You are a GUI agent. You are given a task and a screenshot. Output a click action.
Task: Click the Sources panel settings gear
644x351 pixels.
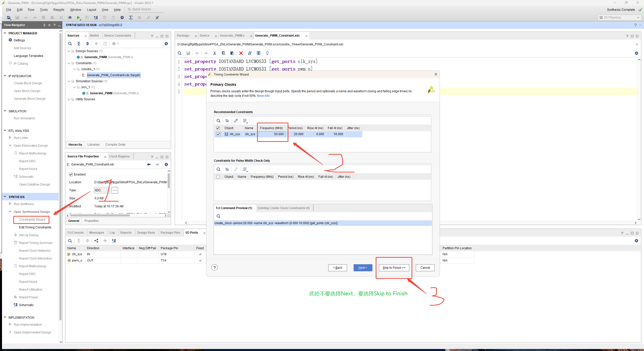[x=166, y=44]
